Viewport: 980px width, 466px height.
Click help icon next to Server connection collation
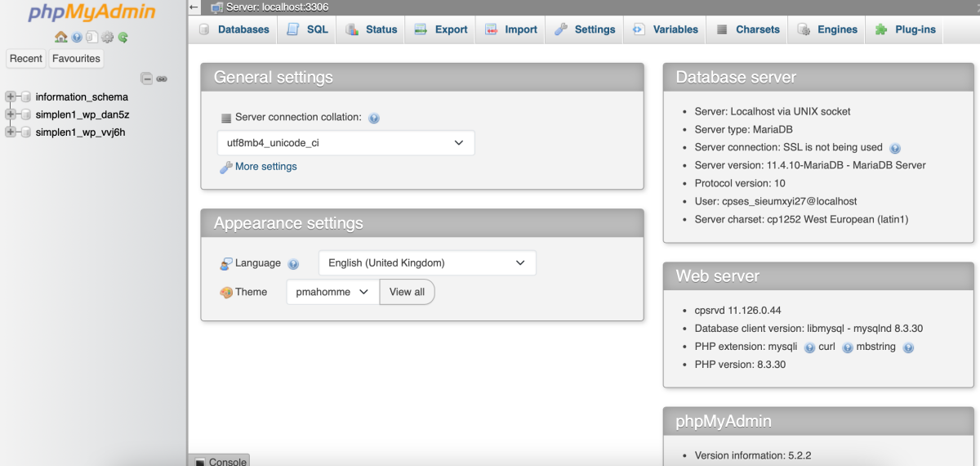(x=374, y=118)
